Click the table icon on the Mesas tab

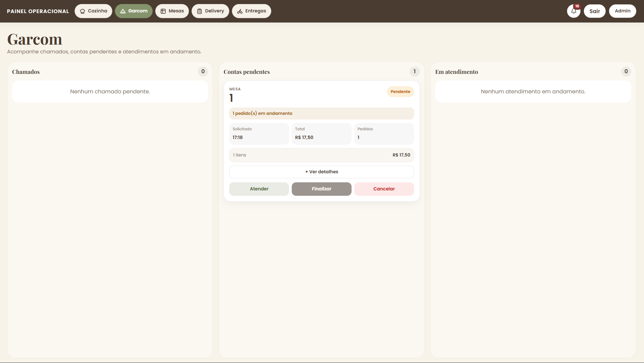coord(163,11)
